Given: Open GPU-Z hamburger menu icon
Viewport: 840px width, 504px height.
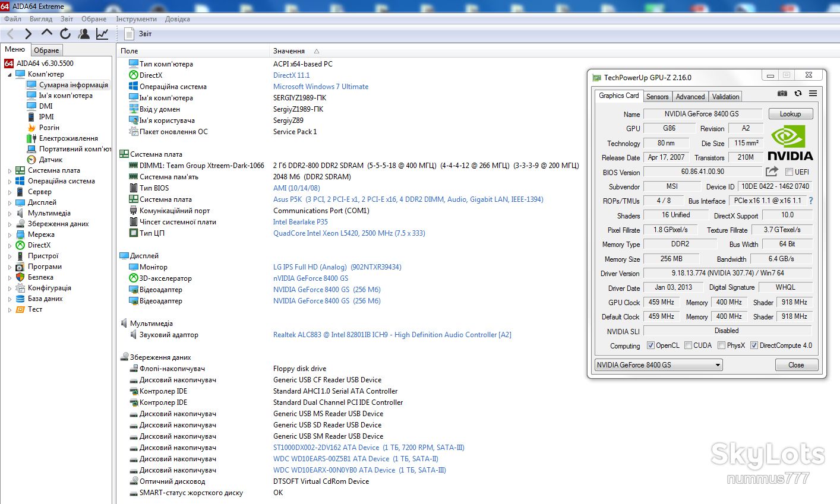Looking at the screenshot, I should (x=813, y=93).
